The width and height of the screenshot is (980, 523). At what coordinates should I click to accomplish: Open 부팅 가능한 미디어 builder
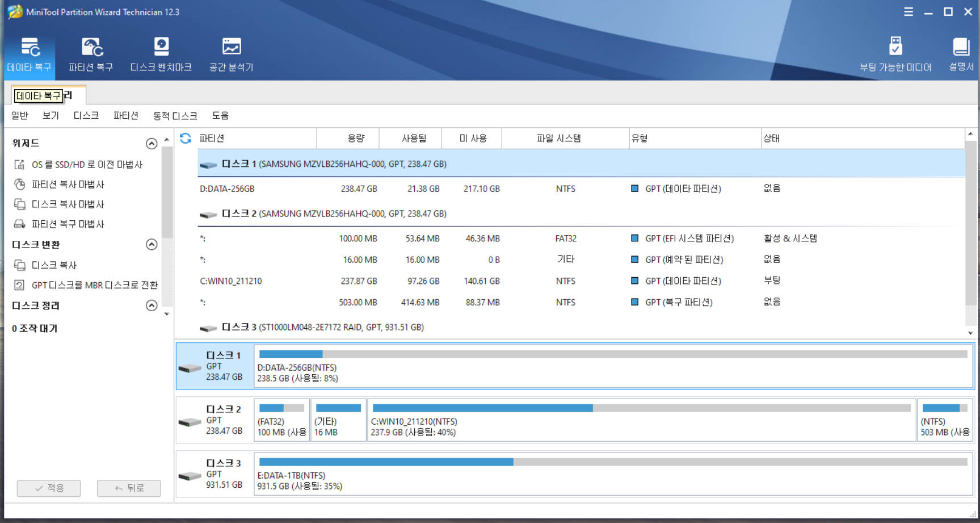pos(895,55)
